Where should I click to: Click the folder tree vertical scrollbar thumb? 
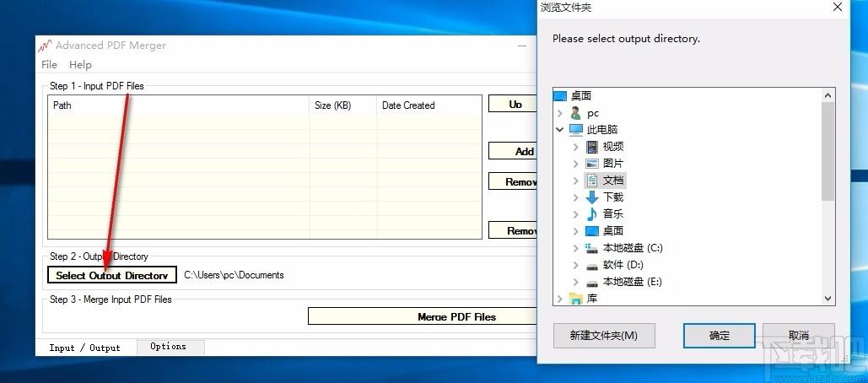click(828, 151)
